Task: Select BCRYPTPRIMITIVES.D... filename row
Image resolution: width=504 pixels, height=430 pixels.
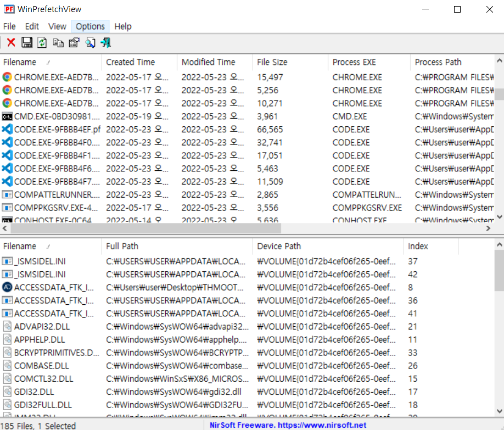Action: [x=57, y=353]
